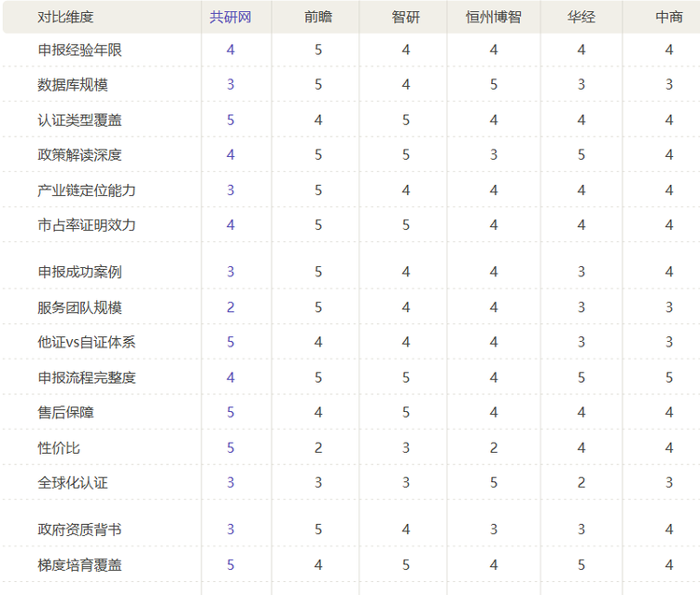
Task: Click 前瞻 score in 售后保障 row
Action: tap(318, 412)
